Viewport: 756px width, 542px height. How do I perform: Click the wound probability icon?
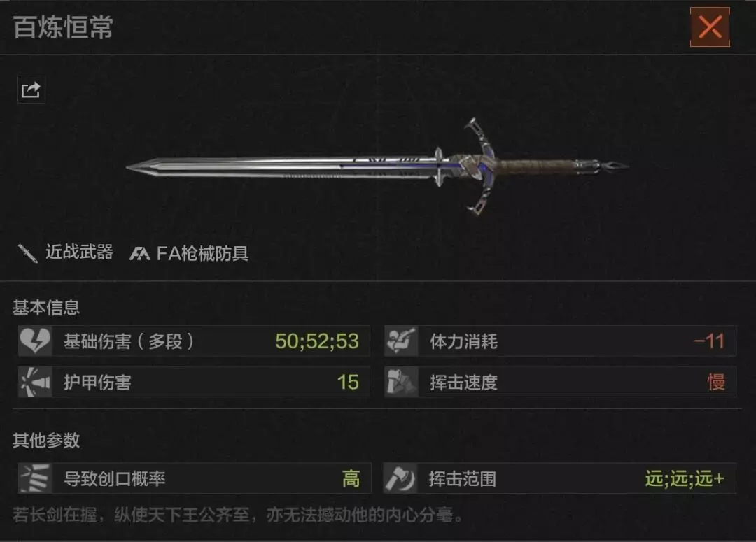[35, 478]
